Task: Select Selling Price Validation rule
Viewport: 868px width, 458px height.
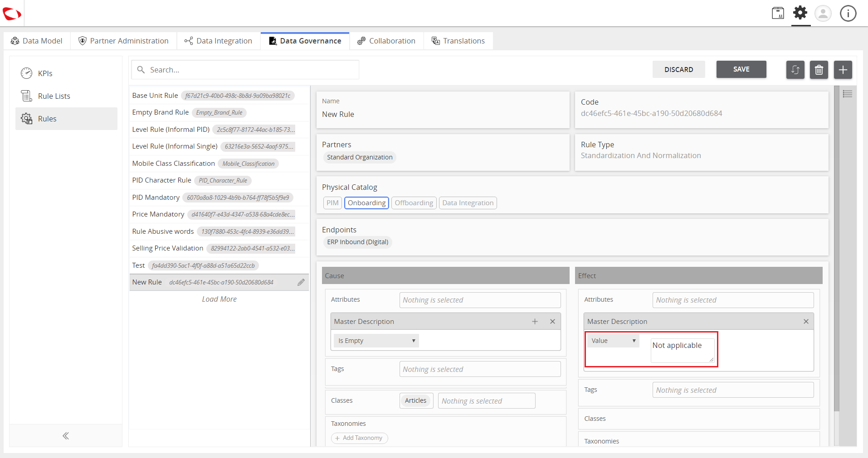Action: (219, 248)
